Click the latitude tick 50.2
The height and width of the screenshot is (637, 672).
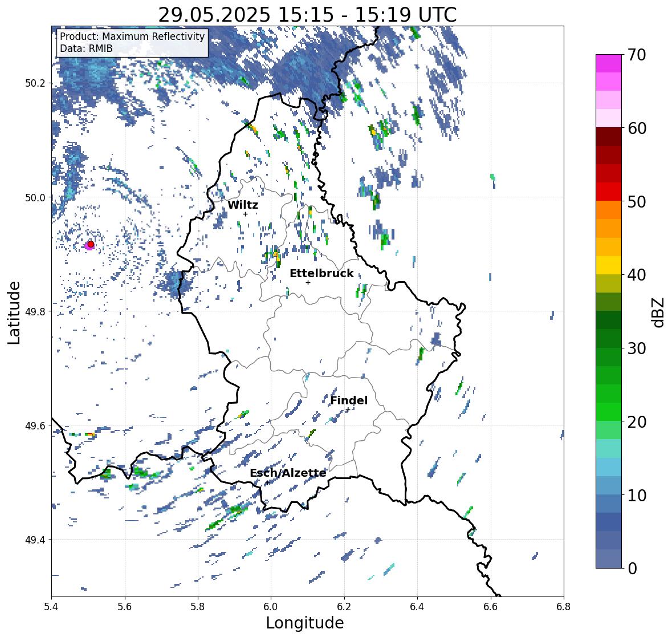(x=36, y=83)
